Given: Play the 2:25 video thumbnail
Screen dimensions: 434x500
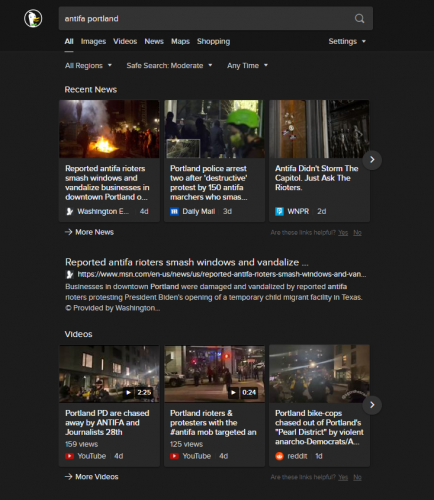Looking at the screenshot, I should pos(109,374).
